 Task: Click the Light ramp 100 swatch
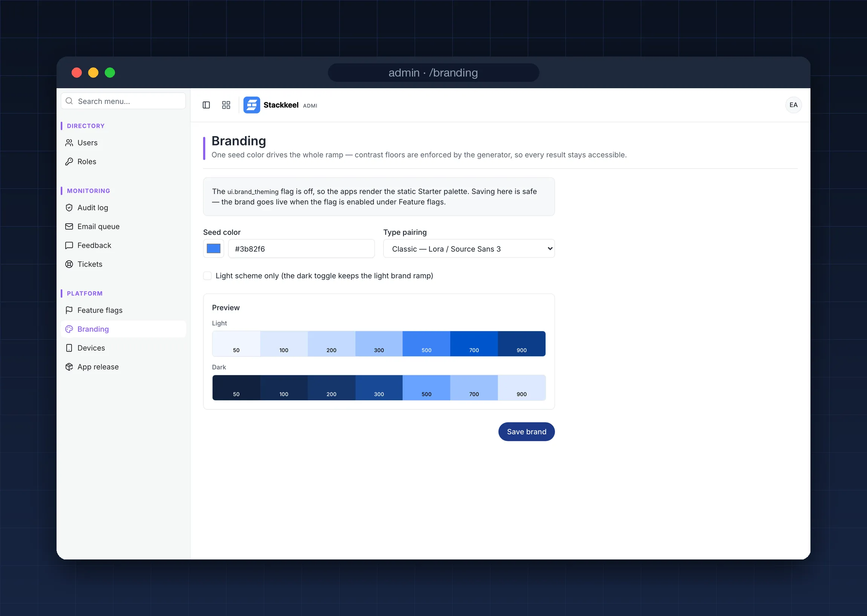click(284, 344)
